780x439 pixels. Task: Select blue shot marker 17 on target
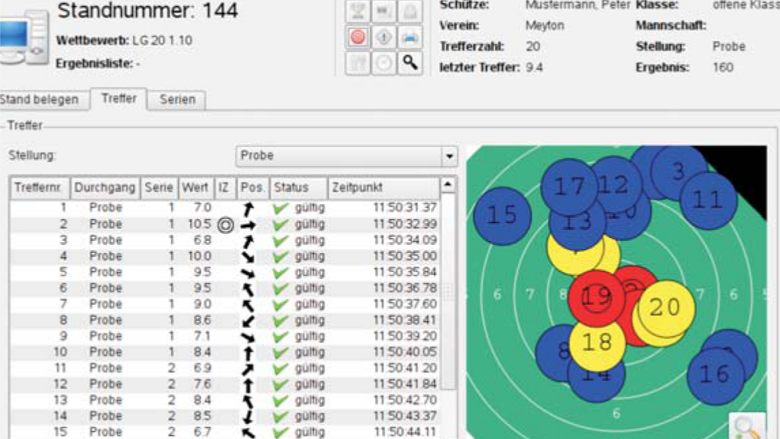(569, 187)
